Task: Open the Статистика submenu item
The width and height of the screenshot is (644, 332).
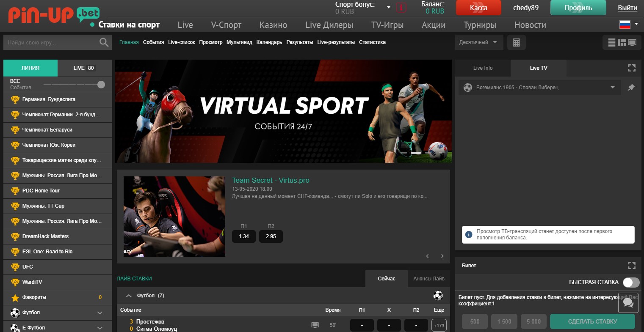Action: pos(372,42)
